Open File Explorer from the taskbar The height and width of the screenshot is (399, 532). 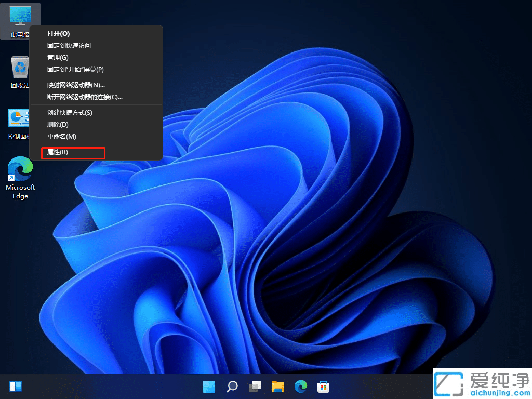pos(277,386)
